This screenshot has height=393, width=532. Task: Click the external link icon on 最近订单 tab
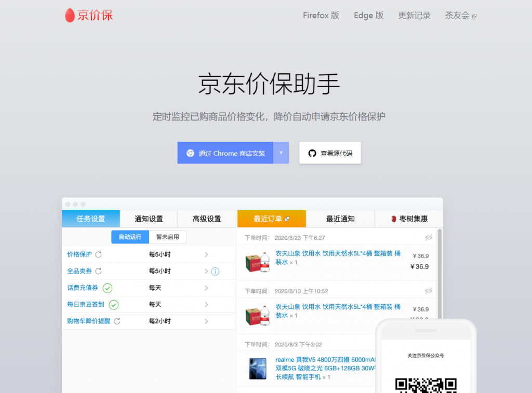287,219
